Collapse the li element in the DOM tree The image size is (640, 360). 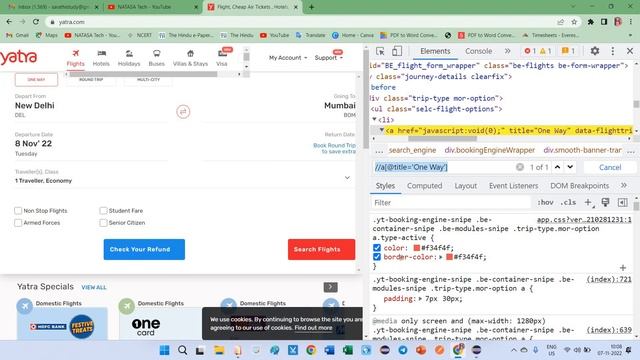coord(374,119)
